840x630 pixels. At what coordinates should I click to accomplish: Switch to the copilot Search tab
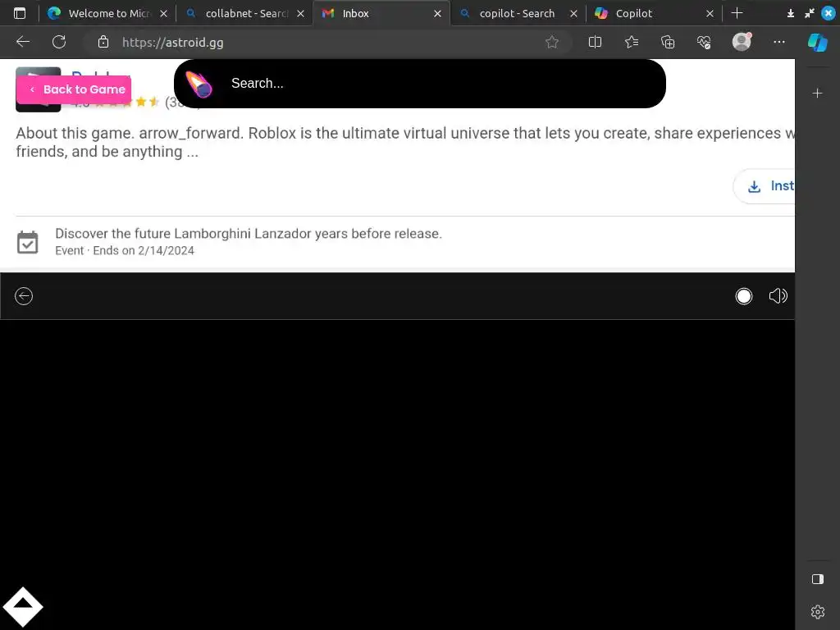coord(518,13)
